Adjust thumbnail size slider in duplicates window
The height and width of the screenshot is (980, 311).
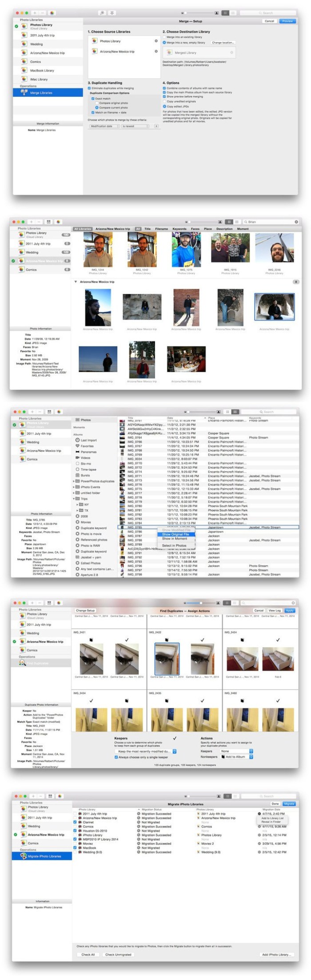click(x=201, y=603)
